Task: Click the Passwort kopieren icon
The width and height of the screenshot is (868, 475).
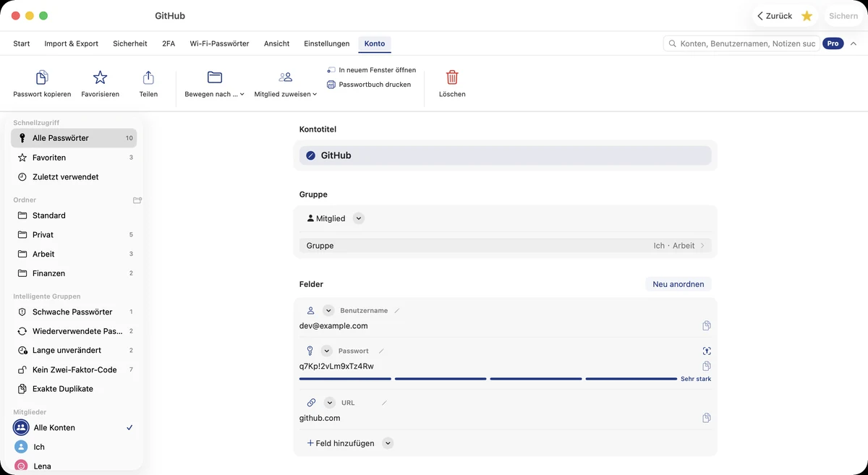Action: [x=42, y=77]
